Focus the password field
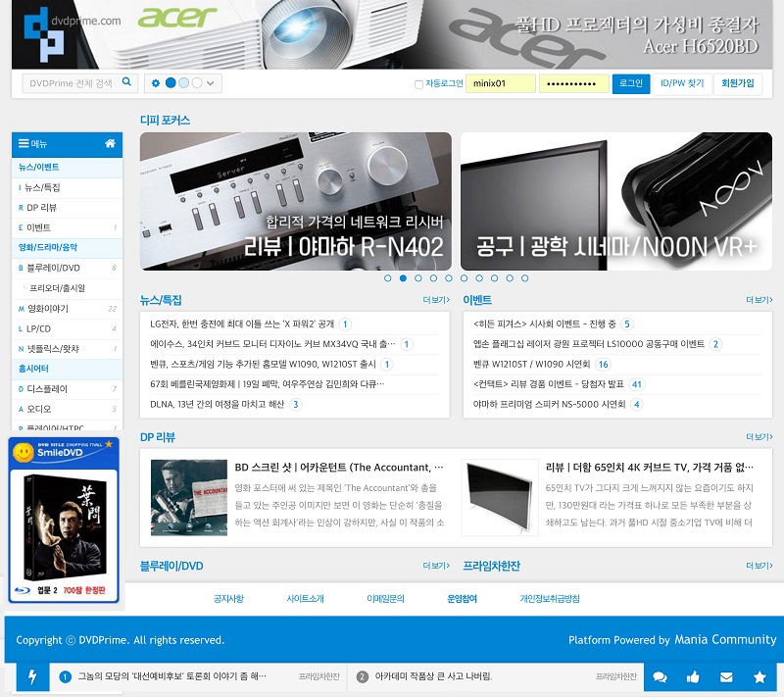Viewport: 784px width, 697px height. tap(574, 83)
